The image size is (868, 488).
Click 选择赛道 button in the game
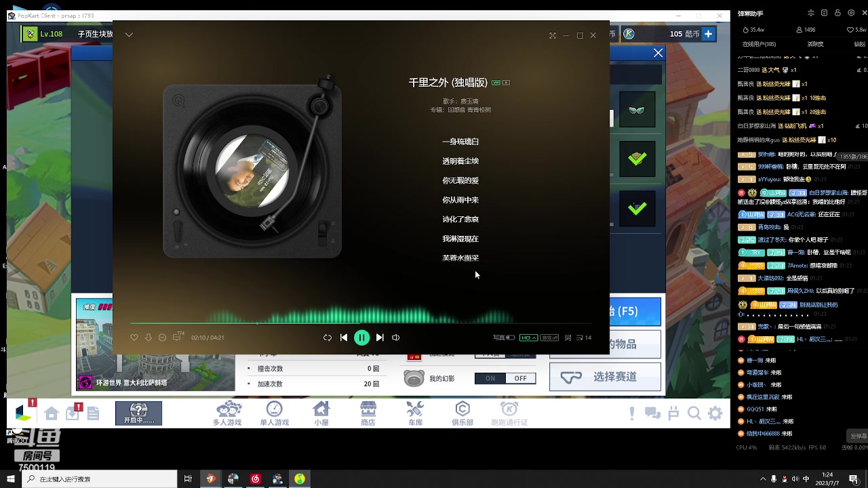click(605, 377)
